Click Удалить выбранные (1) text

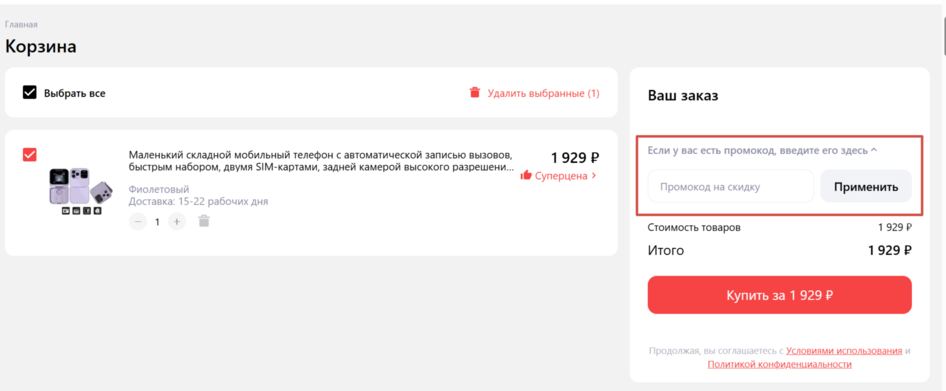(544, 94)
